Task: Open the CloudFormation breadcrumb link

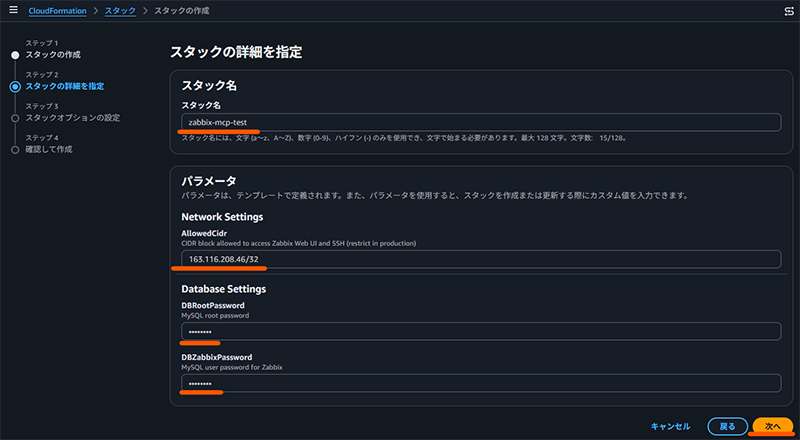Action: click(x=57, y=11)
